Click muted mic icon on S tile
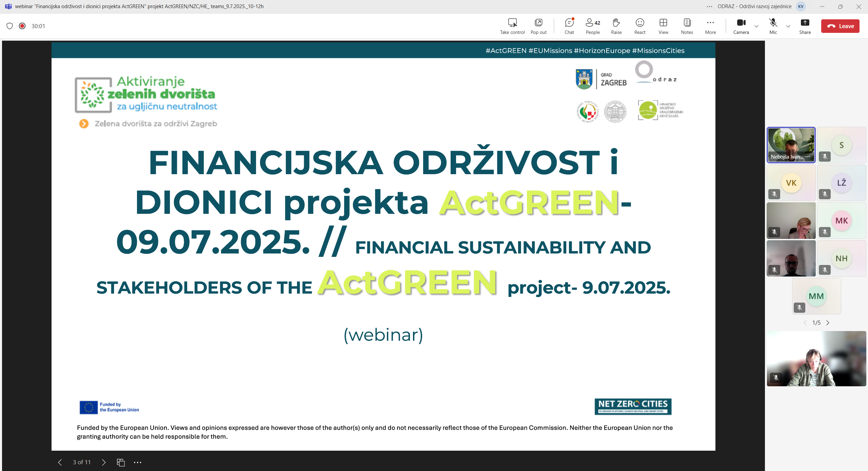This screenshot has height=471, width=868. pos(825,157)
